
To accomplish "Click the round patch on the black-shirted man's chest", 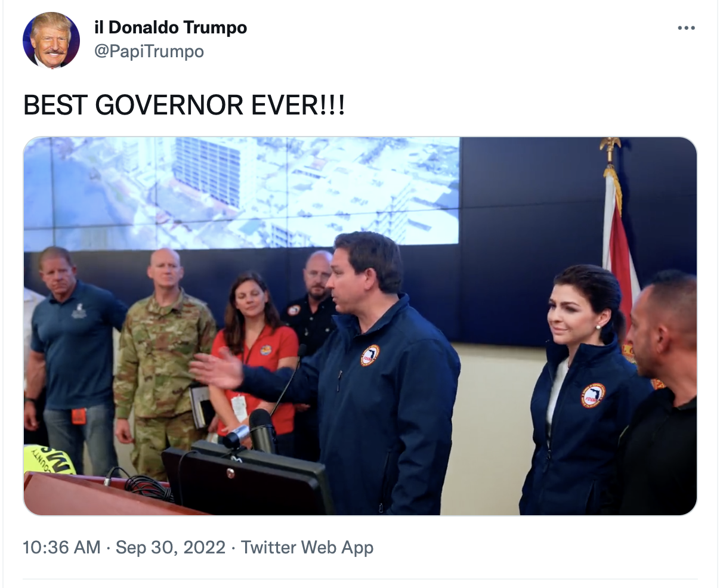I will tap(293, 310).
